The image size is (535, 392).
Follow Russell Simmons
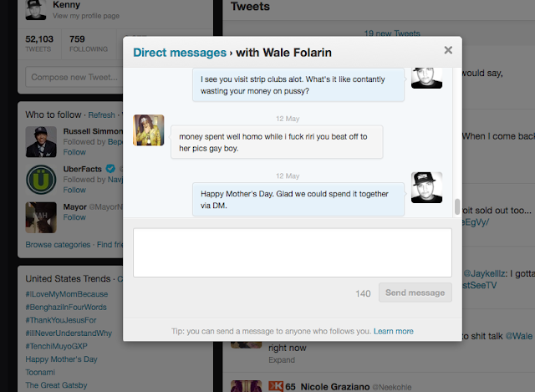click(x=74, y=152)
